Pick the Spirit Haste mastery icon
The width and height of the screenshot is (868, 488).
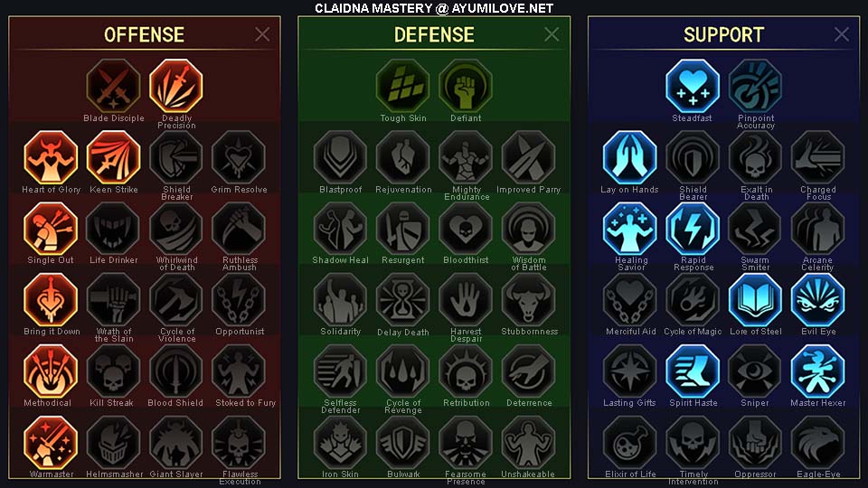coord(693,371)
